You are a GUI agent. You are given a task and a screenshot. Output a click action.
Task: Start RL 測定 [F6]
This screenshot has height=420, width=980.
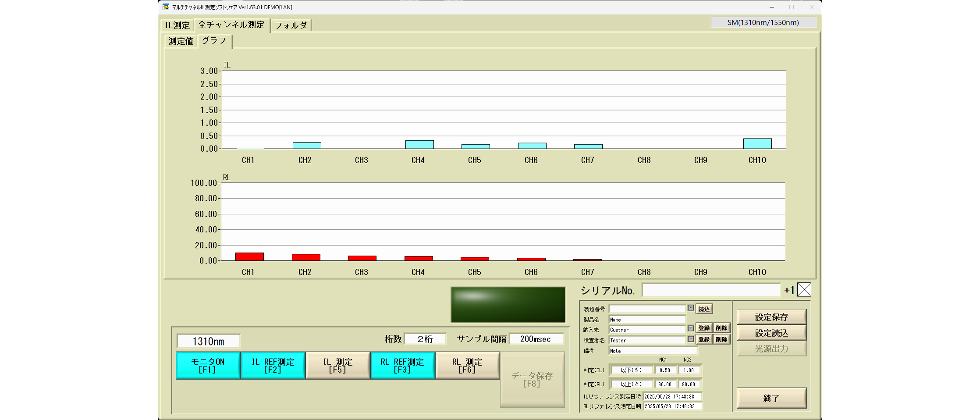(467, 366)
